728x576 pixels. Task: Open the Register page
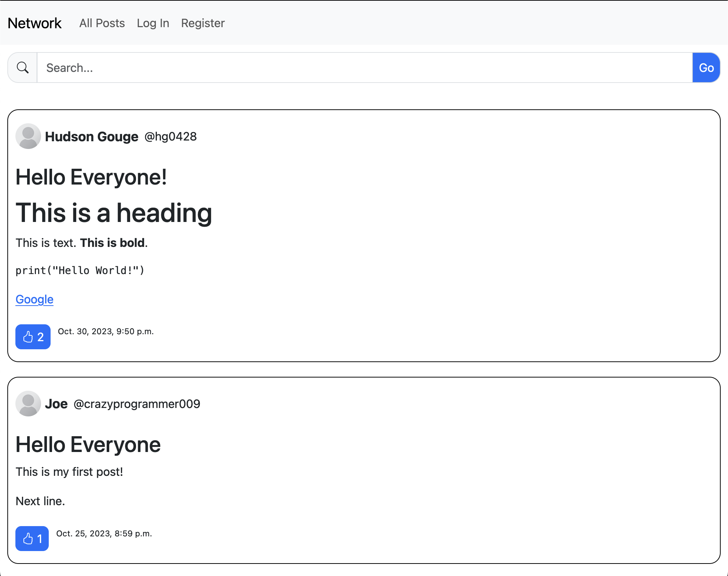coord(203,23)
